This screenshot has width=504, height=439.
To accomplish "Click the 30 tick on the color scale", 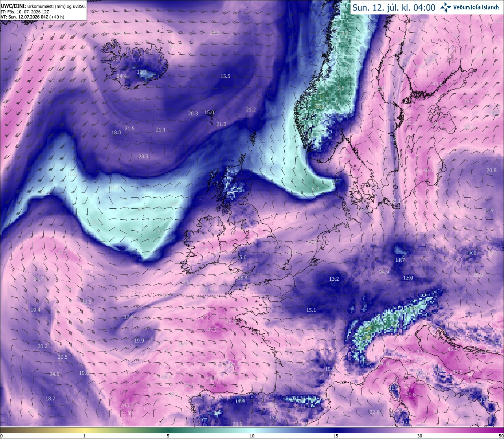I will [x=420, y=436].
